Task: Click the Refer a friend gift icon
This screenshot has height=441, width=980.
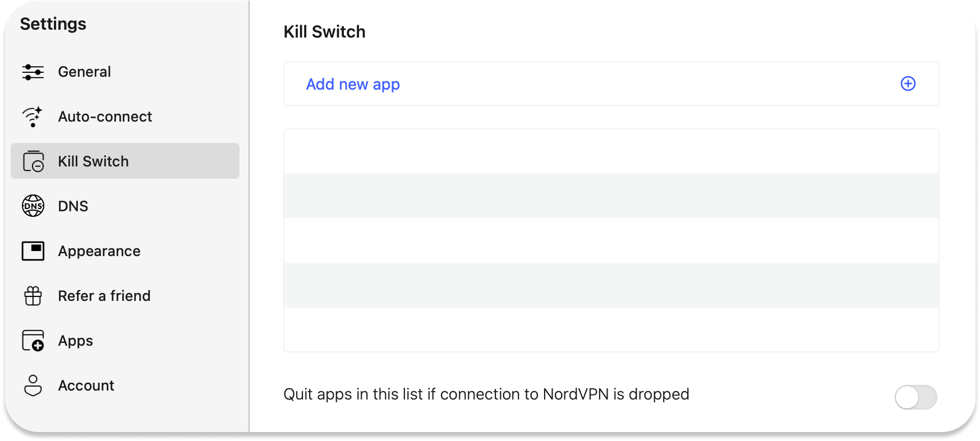Action: point(33,296)
